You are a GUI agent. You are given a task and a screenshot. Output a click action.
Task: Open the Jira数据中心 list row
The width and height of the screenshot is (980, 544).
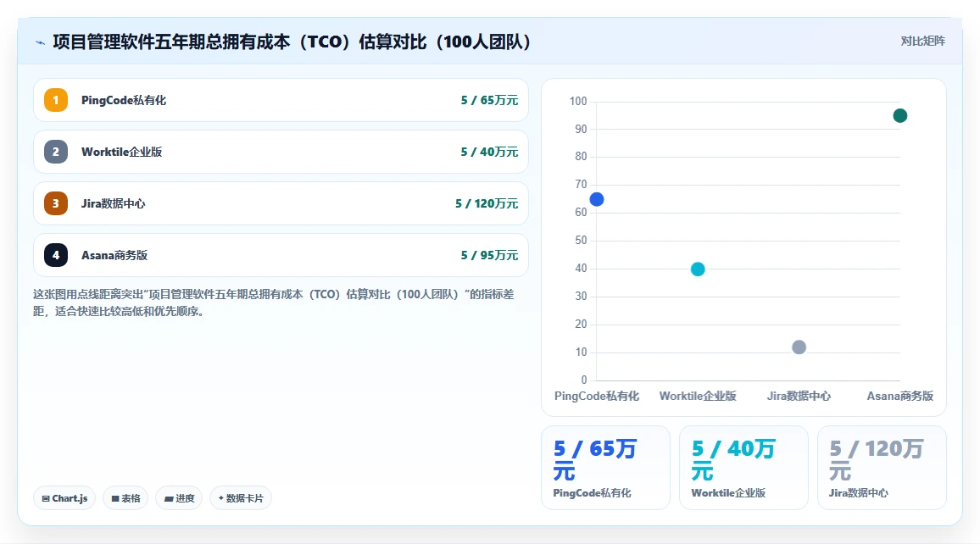pyautogui.click(x=281, y=203)
